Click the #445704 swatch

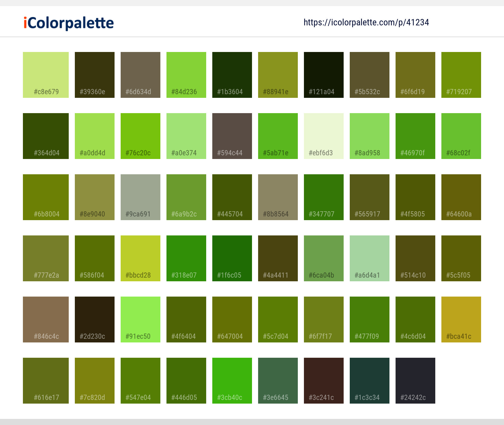(x=232, y=197)
